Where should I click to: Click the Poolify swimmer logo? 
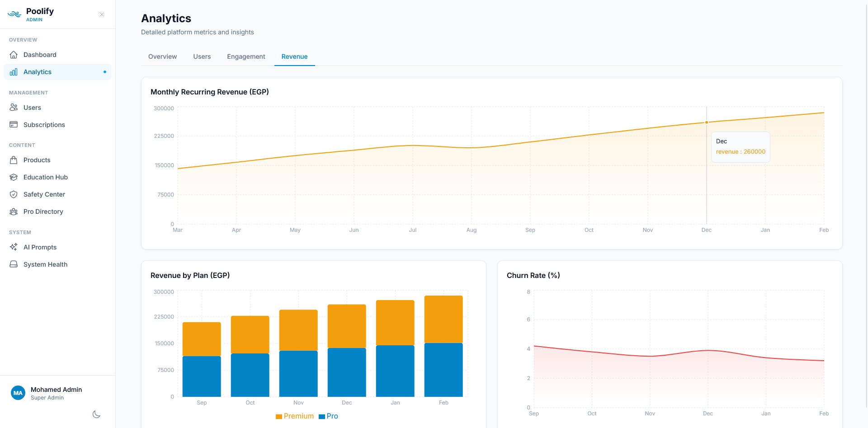[14, 14]
